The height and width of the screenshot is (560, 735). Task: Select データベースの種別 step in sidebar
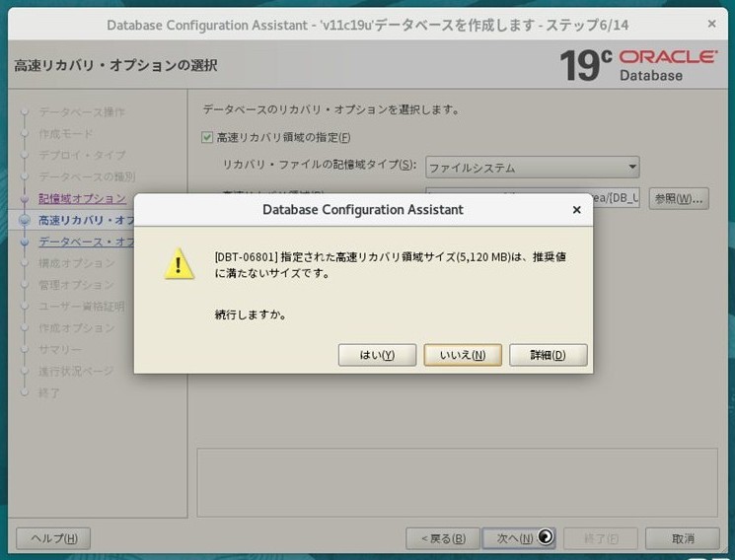pyautogui.click(x=87, y=176)
